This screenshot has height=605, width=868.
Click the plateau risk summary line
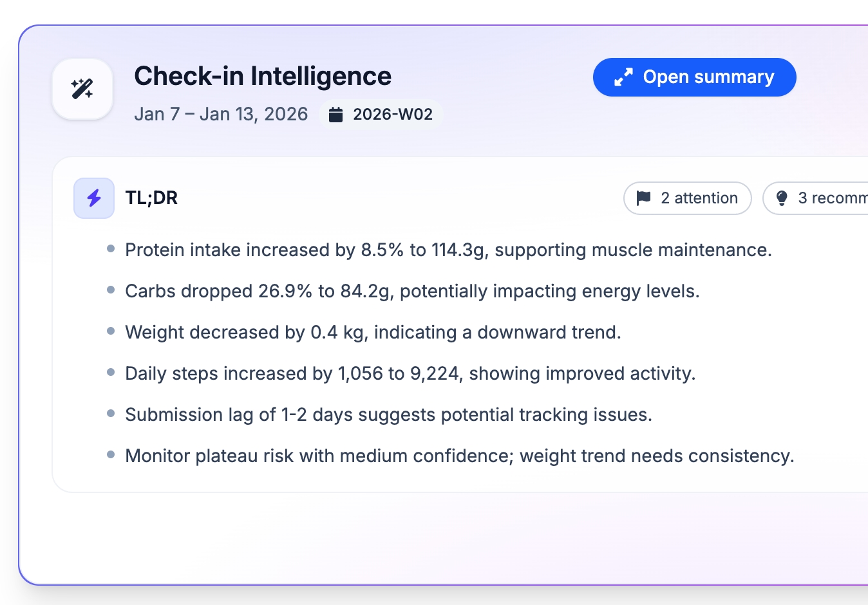pyautogui.click(x=460, y=456)
